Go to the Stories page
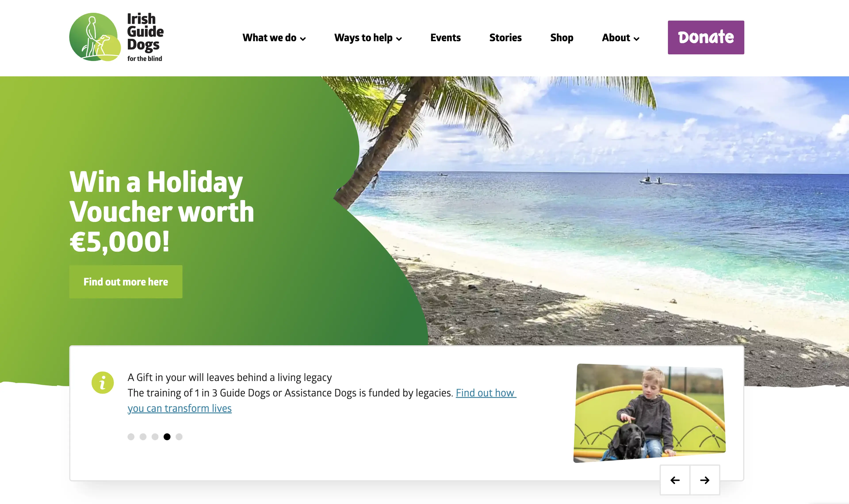The width and height of the screenshot is (849, 504). click(505, 38)
